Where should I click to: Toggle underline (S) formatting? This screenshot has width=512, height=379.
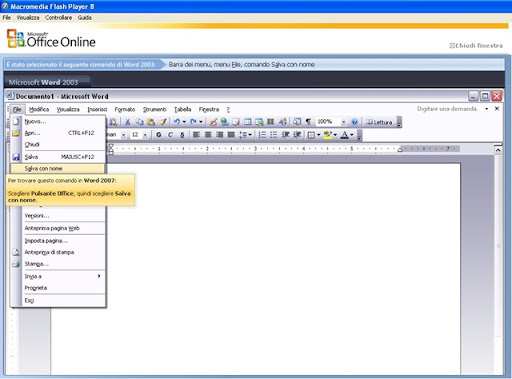click(x=182, y=135)
